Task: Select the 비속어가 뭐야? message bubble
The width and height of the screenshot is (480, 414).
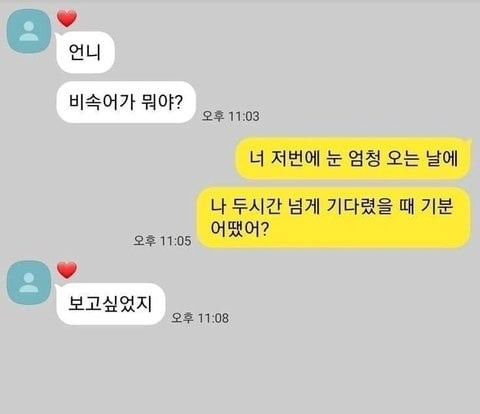Action: pos(126,102)
